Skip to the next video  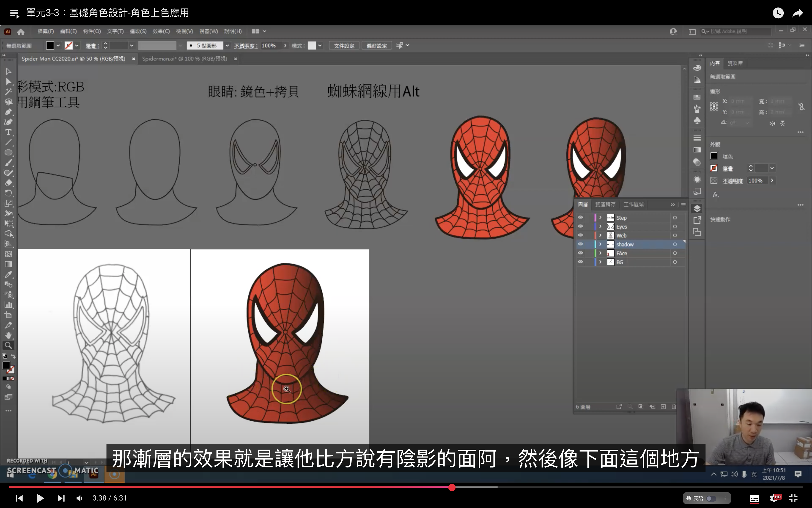coord(61,498)
